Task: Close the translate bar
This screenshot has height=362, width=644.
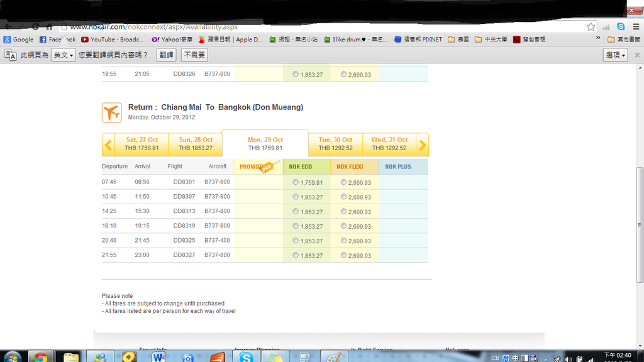Action: click(637, 55)
